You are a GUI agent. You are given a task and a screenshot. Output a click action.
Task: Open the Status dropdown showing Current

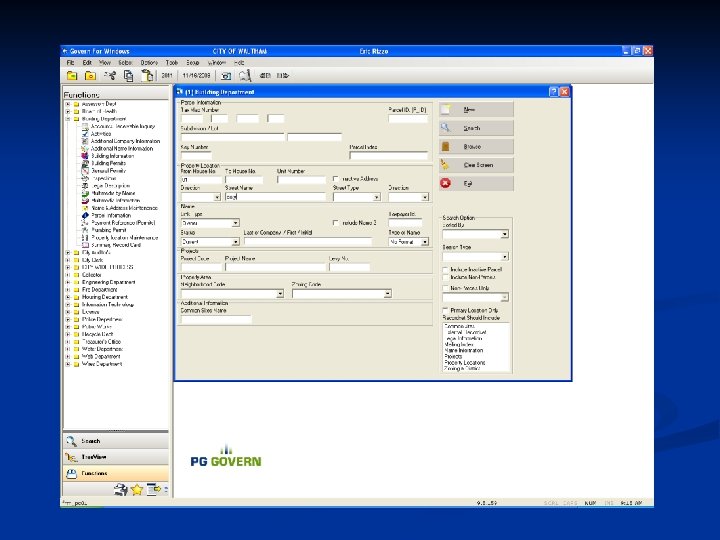point(235,242)
